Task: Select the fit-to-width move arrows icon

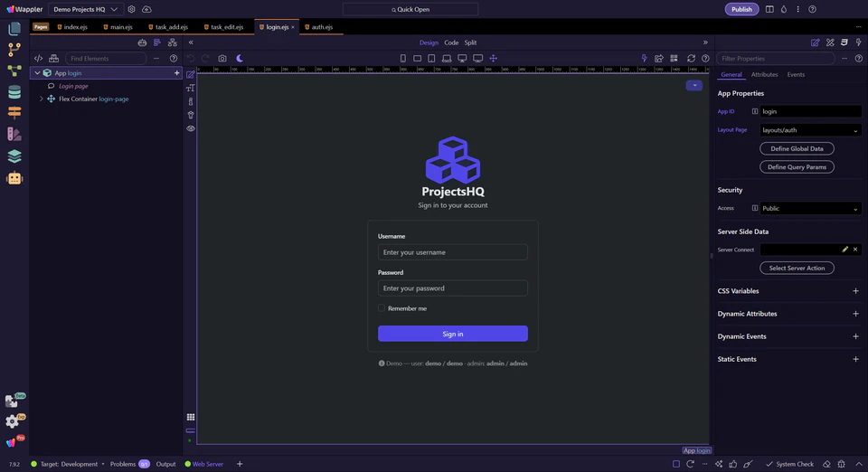Action: click(494, 59)
